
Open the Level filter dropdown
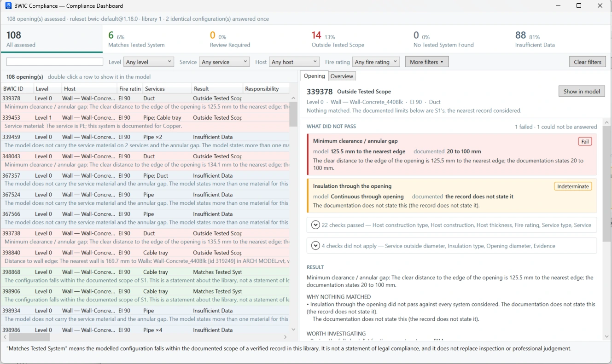click(148, 62)
